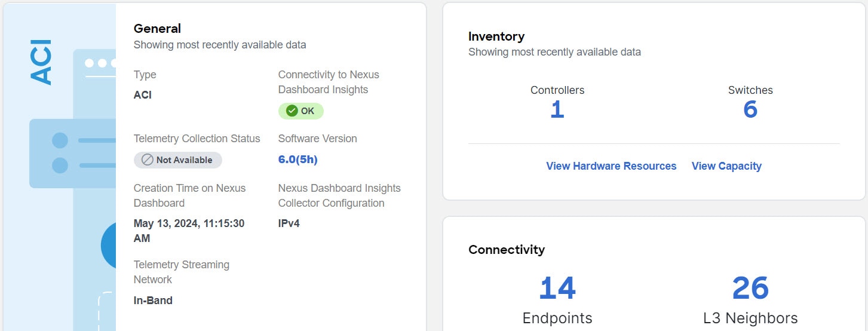The image size is (868, 331).
Task: Click the IPv4 collector configuration value
Action: 289,223
